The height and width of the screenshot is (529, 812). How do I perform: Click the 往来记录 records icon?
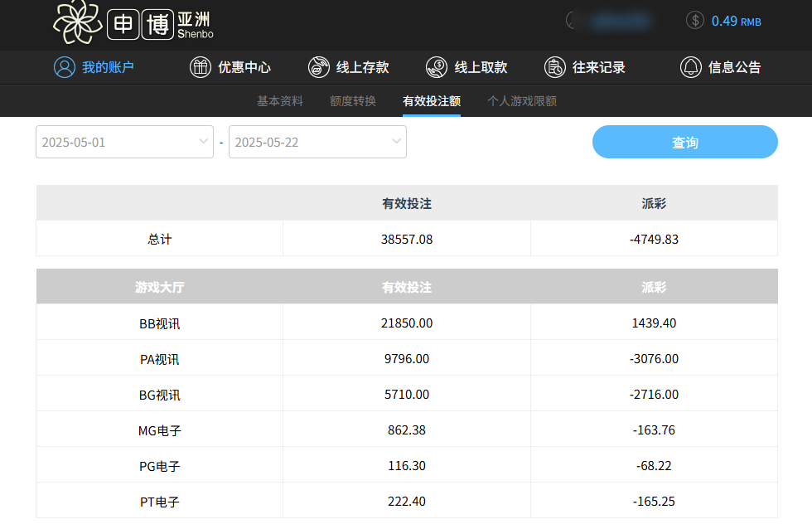(x=555, y=67)
